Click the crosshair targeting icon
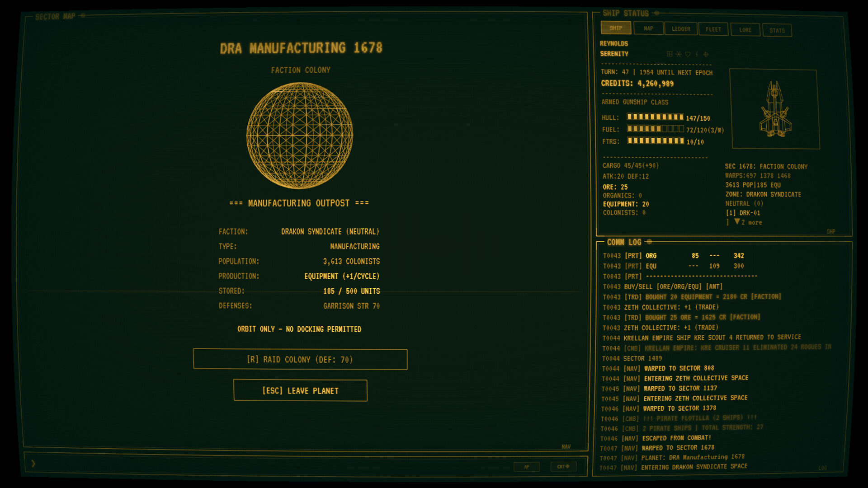Viewport: 868px width, 488px height. tap(706, 54)
